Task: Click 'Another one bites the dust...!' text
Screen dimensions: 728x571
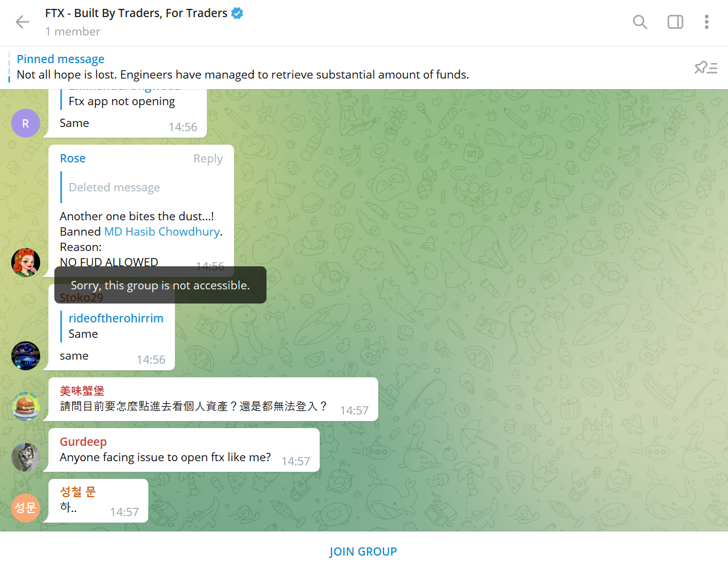Action: tap(137, 216)
